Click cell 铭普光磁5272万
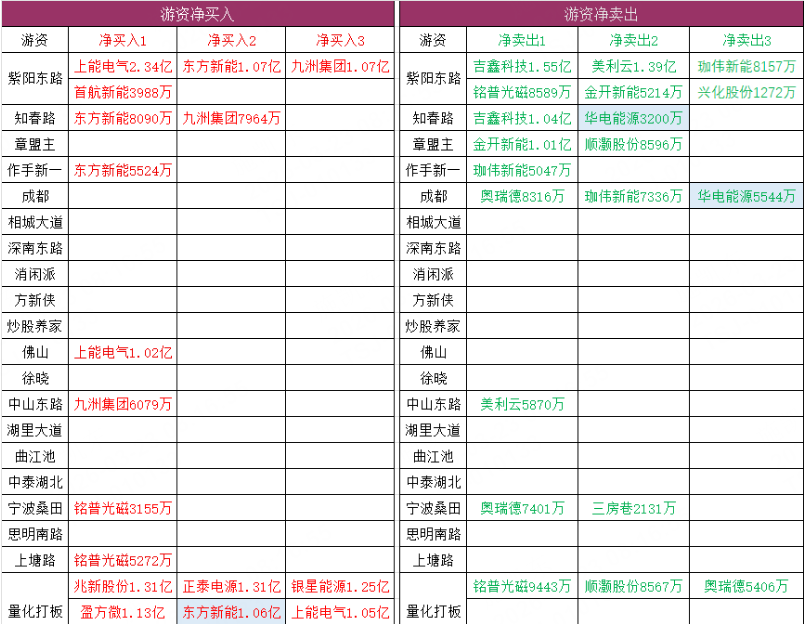This screenshot has width=804, height=624. coord(123,560)
